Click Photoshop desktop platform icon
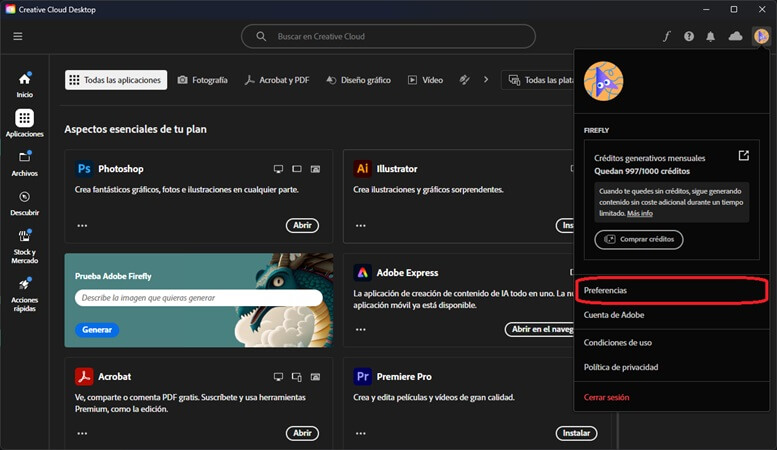777x450 pixels. pyautogui.click(x=278, y=169)
